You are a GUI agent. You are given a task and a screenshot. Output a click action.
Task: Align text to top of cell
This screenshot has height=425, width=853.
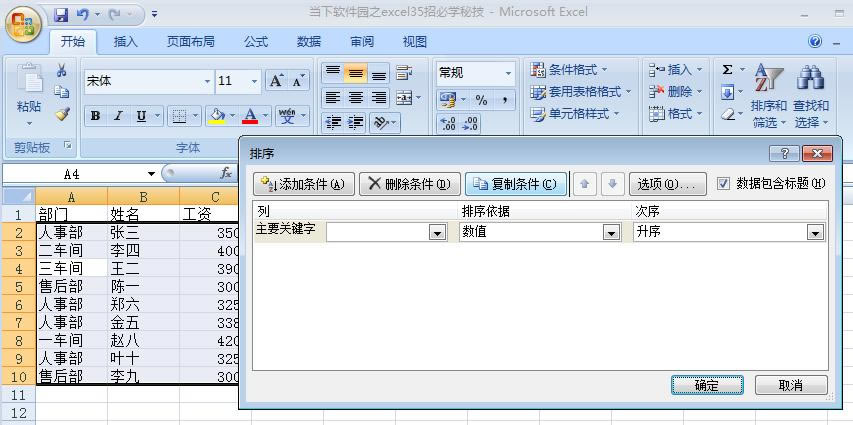click(333, 72)
